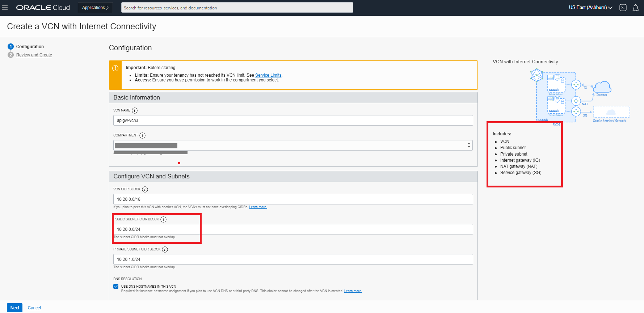
Task: Click the Compartment info icon
Action: click(x=143, y=135)
